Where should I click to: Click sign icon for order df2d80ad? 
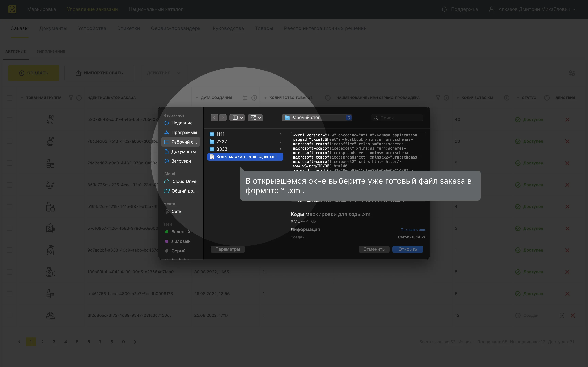click(x=562, y=315)
